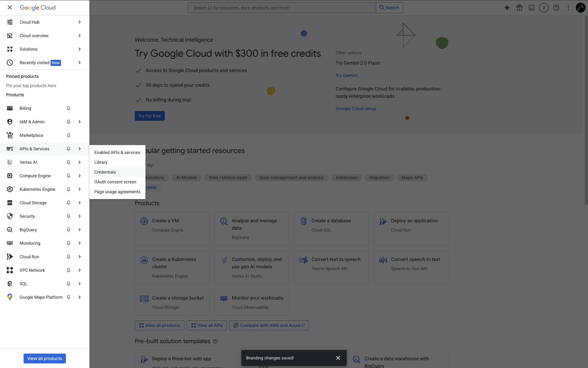Follow the Try Gemini link
This screenshot has width=588, height=368.
click(346, 75)
